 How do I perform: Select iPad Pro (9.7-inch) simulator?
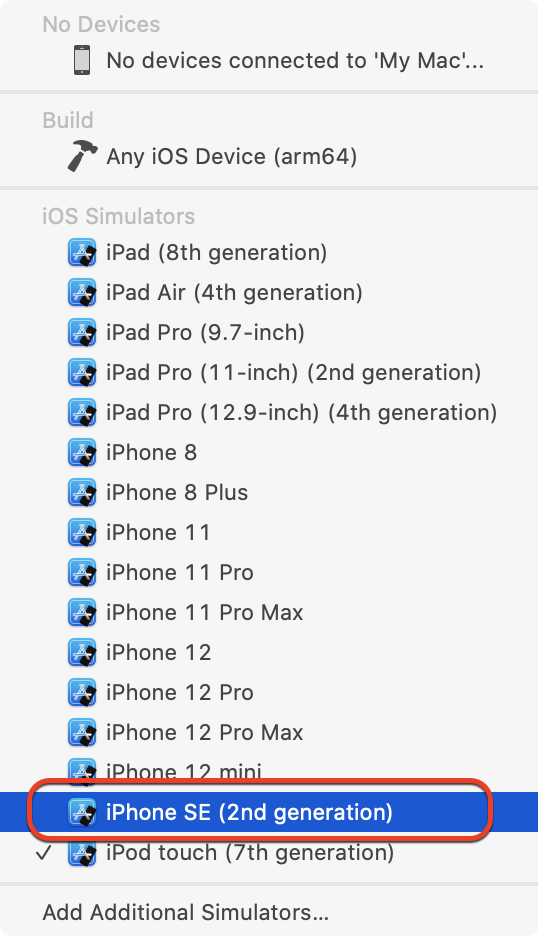coord(269,332)
